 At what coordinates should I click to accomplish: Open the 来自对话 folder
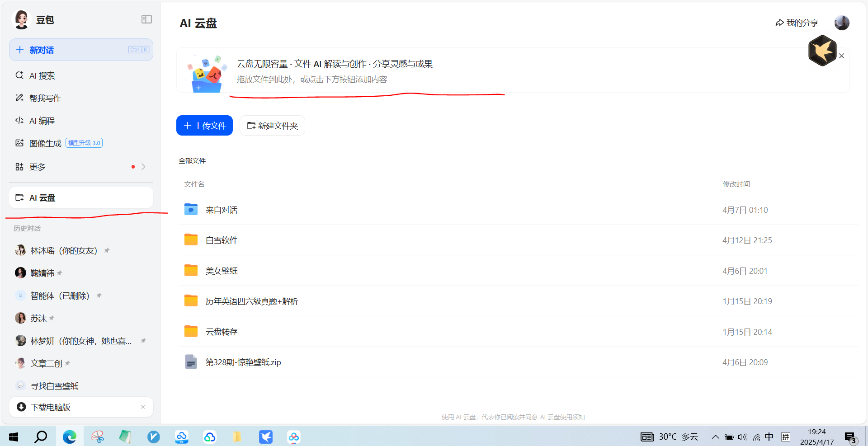point(518,210)
